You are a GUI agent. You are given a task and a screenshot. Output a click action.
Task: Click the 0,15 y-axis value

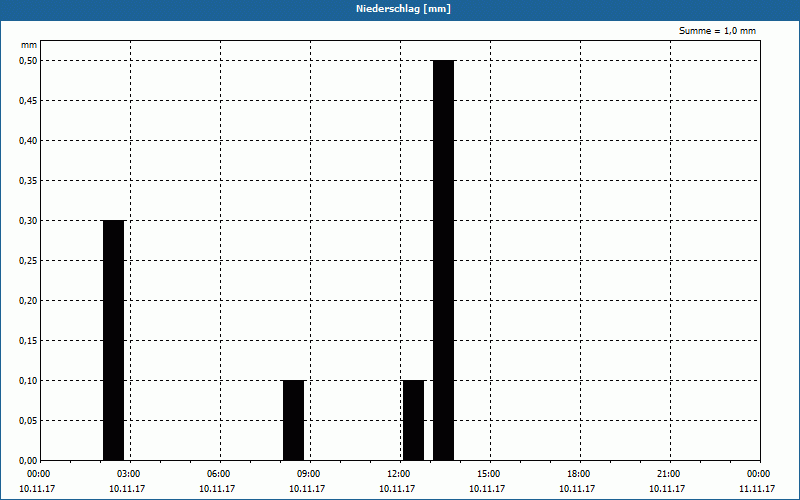28,341
